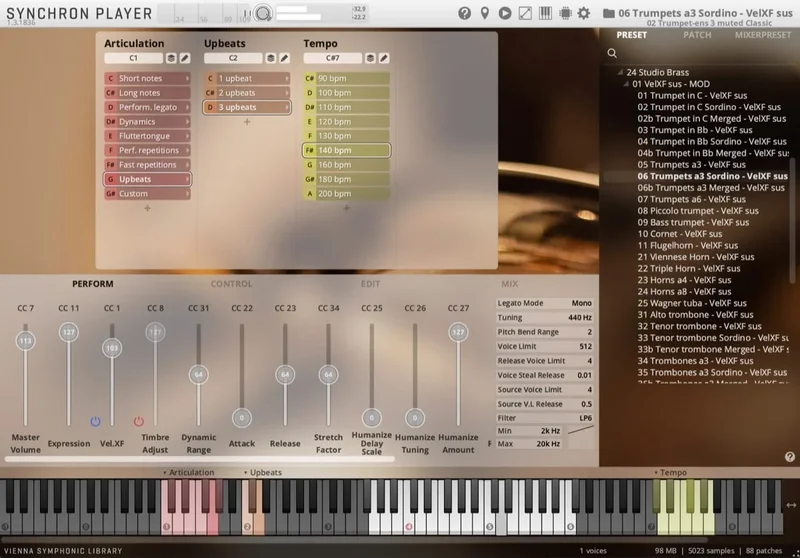This screenshot has width=800, height=558.
Task: Click the CPU chip icon in top toolbar
Action: click(565, 13)
